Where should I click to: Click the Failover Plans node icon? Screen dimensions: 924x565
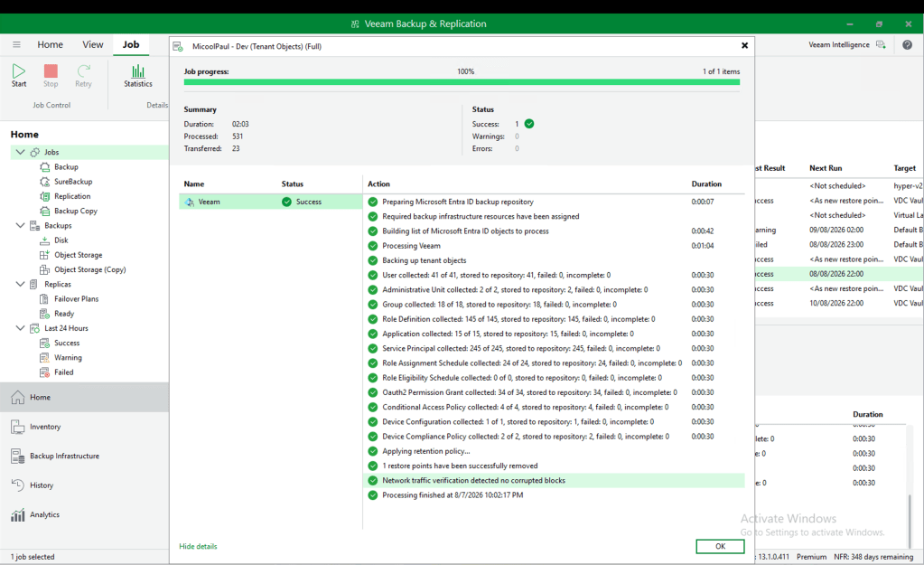[x=45, y=299]
